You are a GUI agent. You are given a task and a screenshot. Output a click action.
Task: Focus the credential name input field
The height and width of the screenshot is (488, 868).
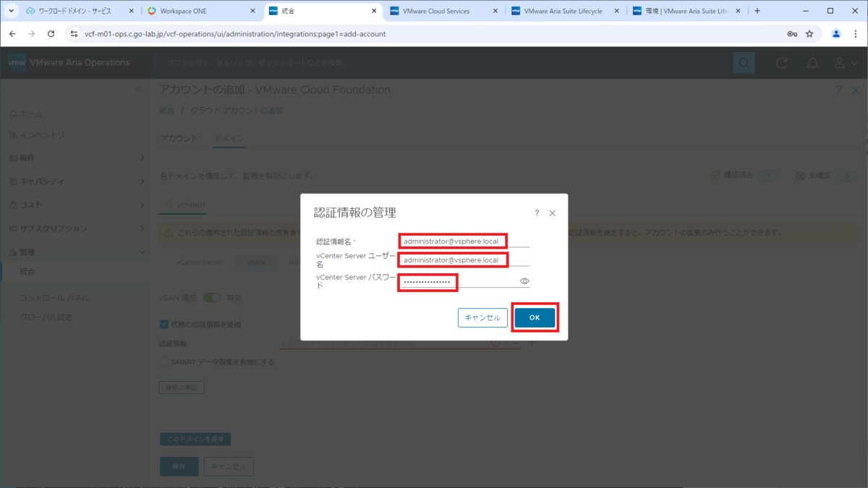coord(465,241)
